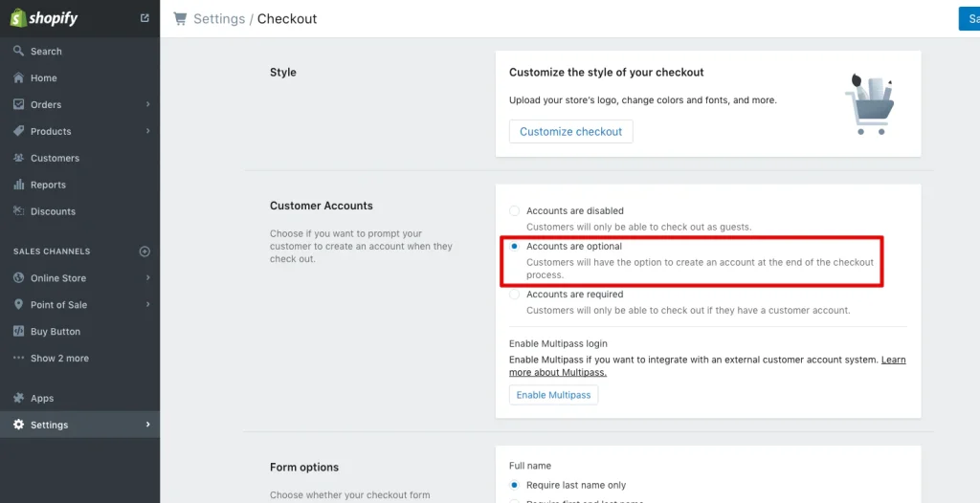
Task: Click the Shopify logo icon
Action: pos(18,18)
